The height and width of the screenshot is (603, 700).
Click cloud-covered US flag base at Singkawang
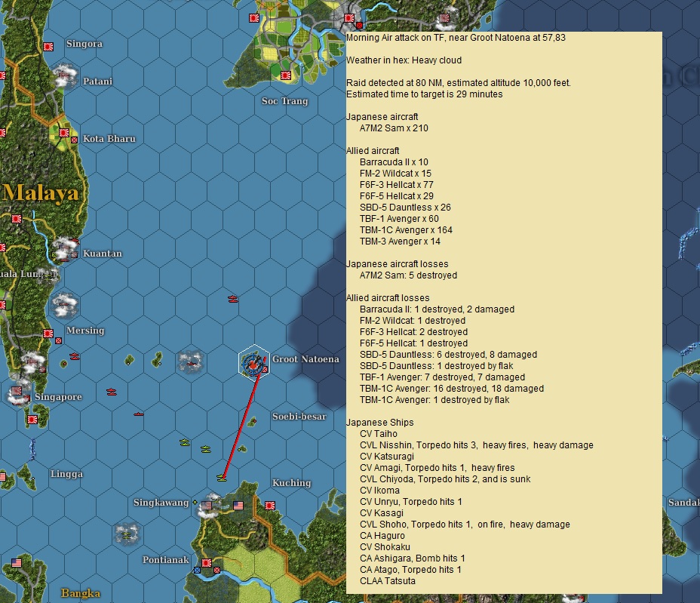pyautogui.click(x=209, y=505)
